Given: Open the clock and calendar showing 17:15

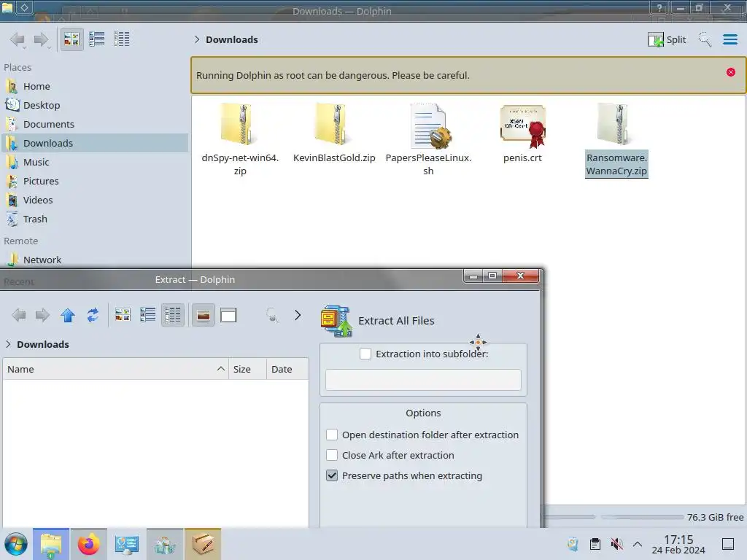Looking at the screenshot, I should click(x=678, y=544).
